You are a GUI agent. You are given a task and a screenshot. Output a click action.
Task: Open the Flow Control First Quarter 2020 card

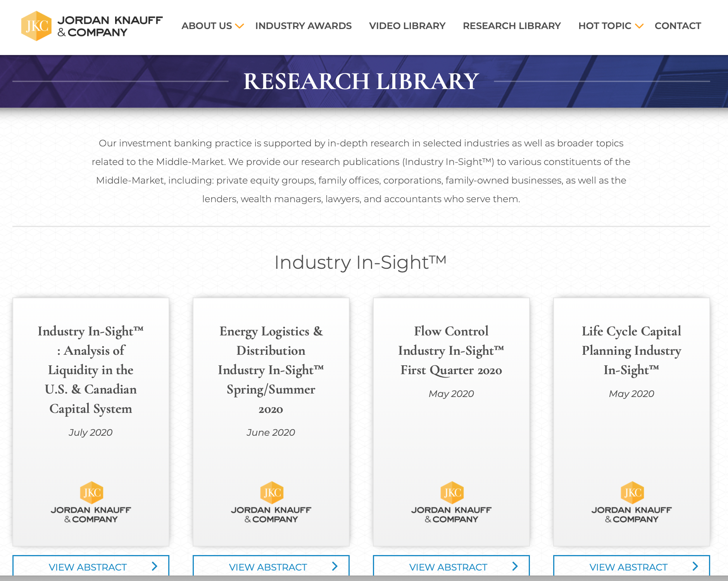pyautogui.click(x=451, y=422)
